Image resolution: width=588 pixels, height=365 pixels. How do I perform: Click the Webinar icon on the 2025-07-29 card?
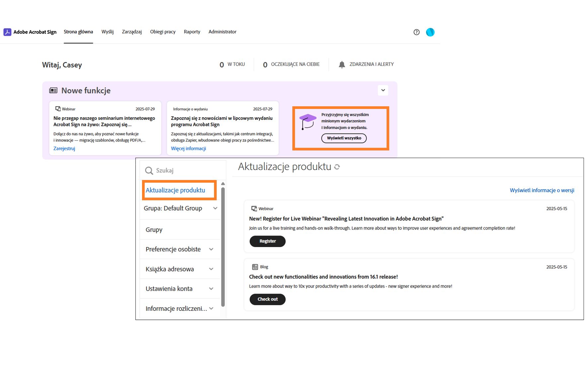point(58,109)
